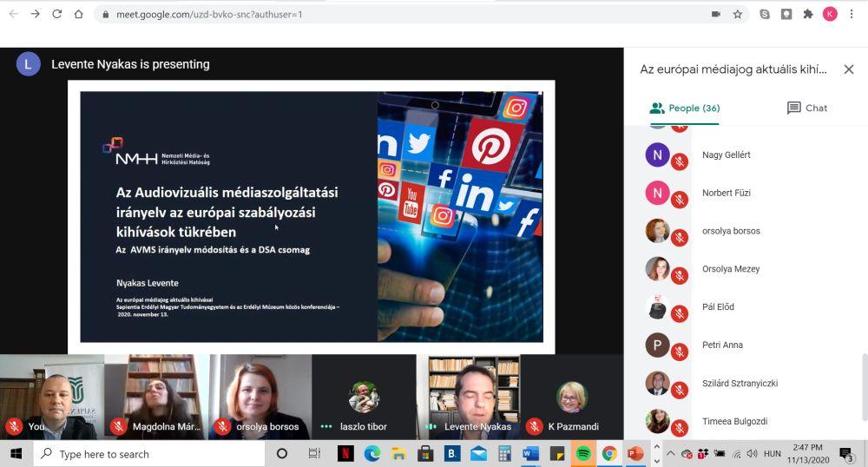Close the participants side panel
This screenshot has height=467, width=868.
point(848,69)
